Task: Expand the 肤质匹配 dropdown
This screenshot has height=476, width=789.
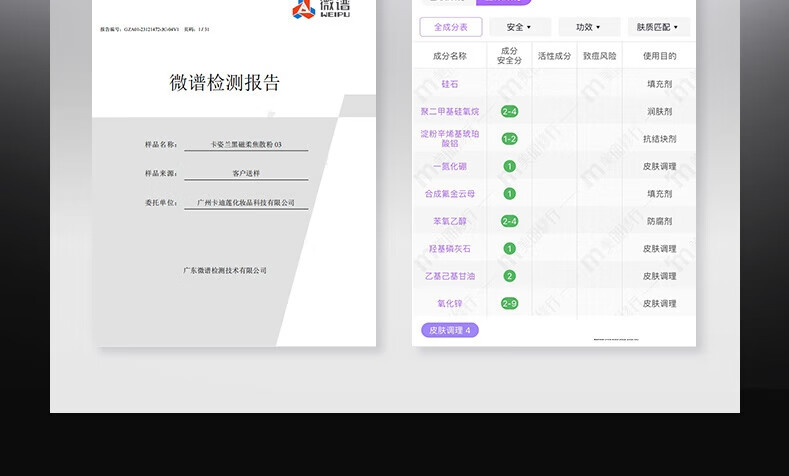Action: coord(658,27)
